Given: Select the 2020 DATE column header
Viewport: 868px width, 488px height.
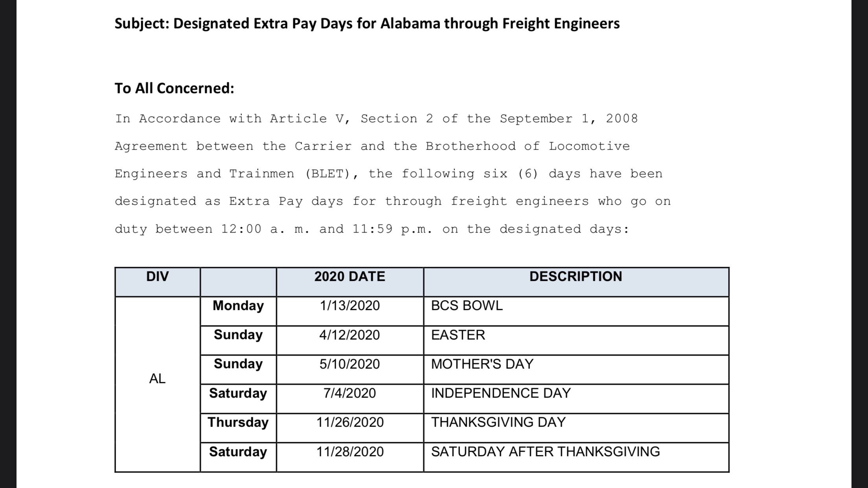Looking at the screenshot, I should [x=350, y=282].
